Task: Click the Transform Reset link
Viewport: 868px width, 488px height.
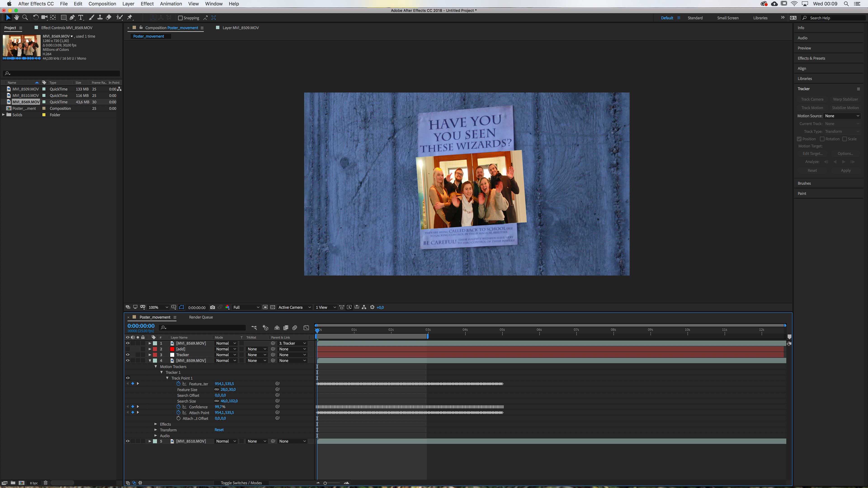Action: tap(219, 430)
